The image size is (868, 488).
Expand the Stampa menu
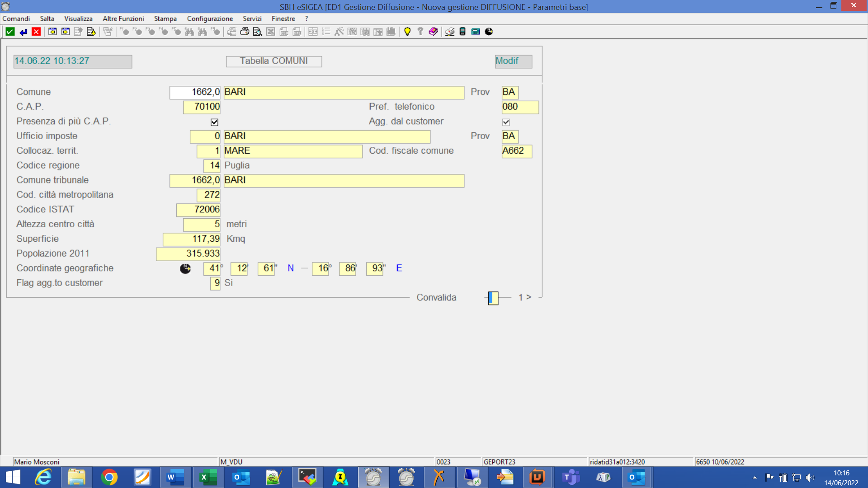(x=165, y=19)
